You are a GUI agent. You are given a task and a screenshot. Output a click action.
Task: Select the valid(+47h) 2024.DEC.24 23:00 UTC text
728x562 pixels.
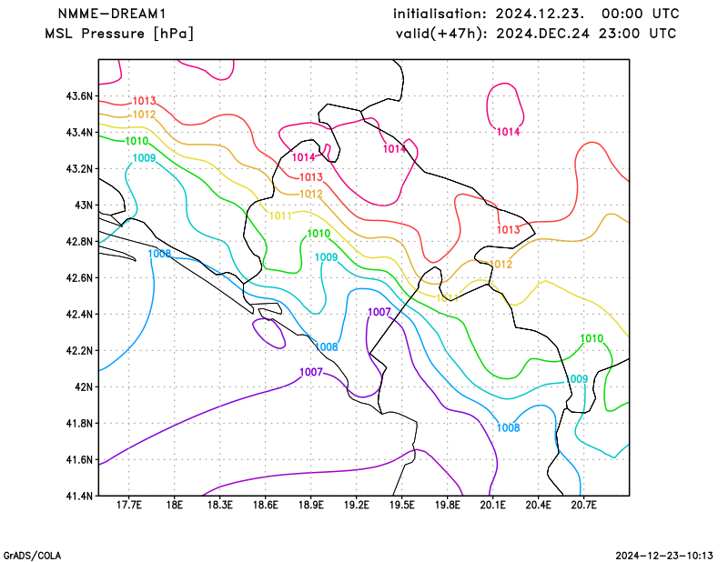(x=536, y=34)
